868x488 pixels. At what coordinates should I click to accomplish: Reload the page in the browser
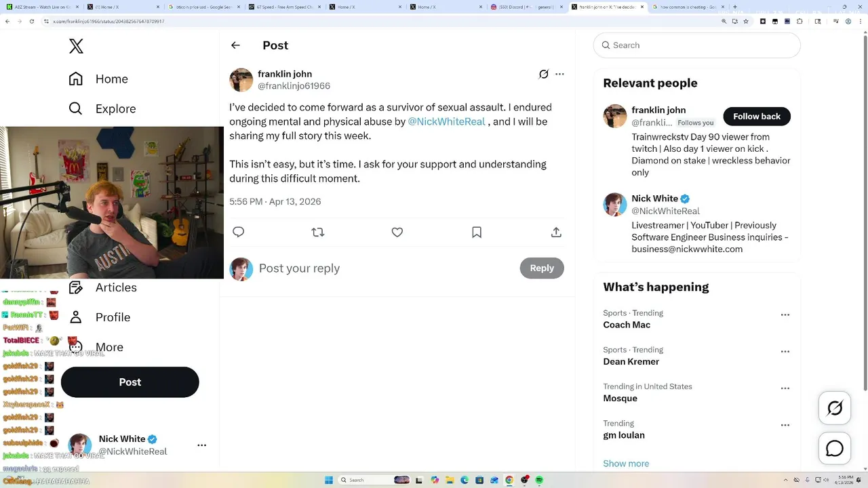click(x=32, y=21)
